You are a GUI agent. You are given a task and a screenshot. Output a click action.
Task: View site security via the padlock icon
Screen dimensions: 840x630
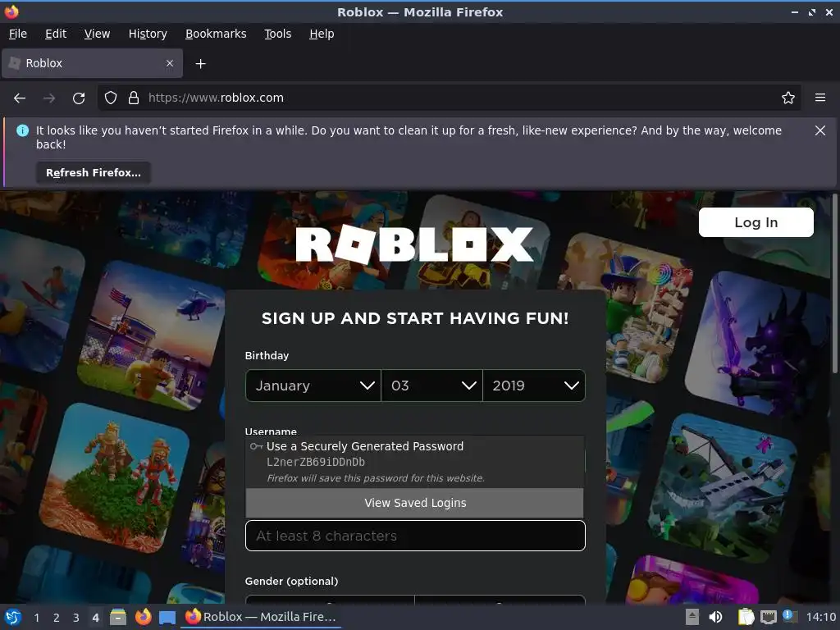tap(134, 98)
